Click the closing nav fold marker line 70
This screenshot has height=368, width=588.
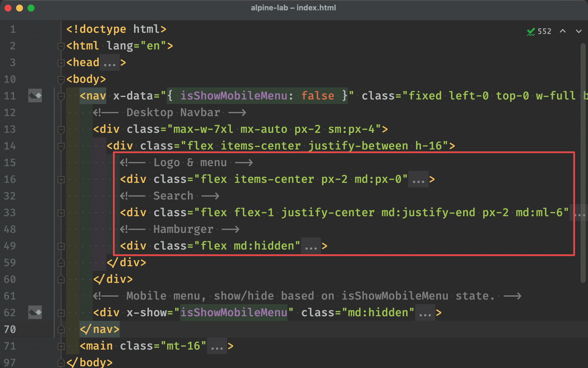(61, 329)
